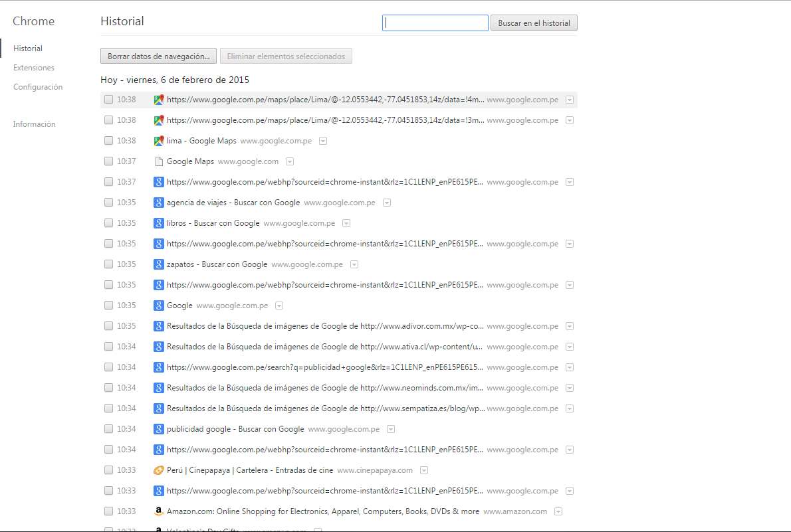
Task: Expand the dropdown menu for 'agencia de viajes' entry
Action: (x=387, y=203)
